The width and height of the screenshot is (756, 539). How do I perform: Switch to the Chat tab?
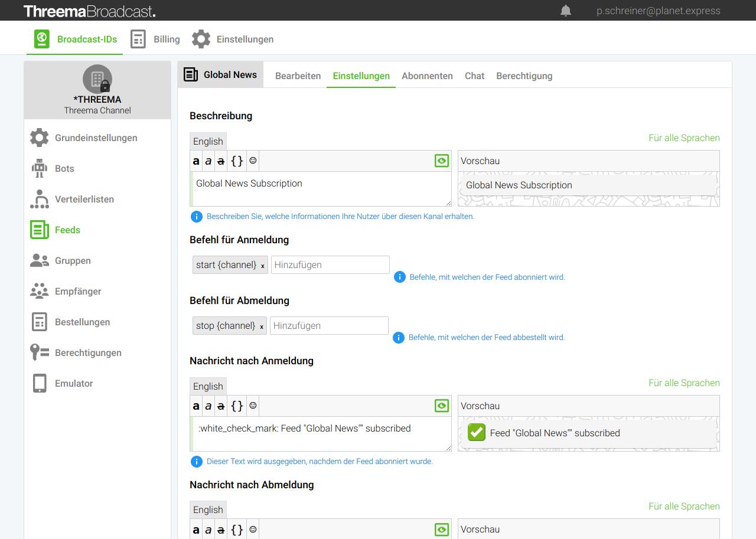click(474, 76)
